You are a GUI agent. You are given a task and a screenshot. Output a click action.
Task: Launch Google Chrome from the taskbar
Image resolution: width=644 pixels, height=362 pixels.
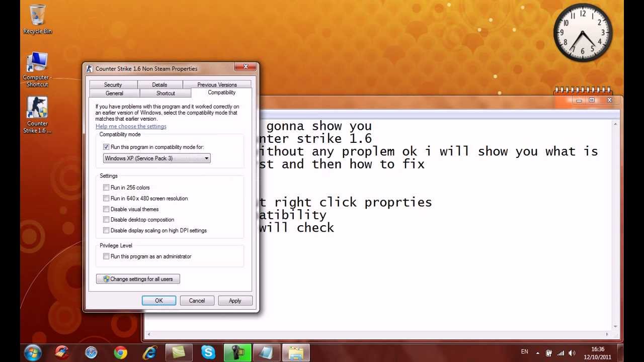point(120,352)
